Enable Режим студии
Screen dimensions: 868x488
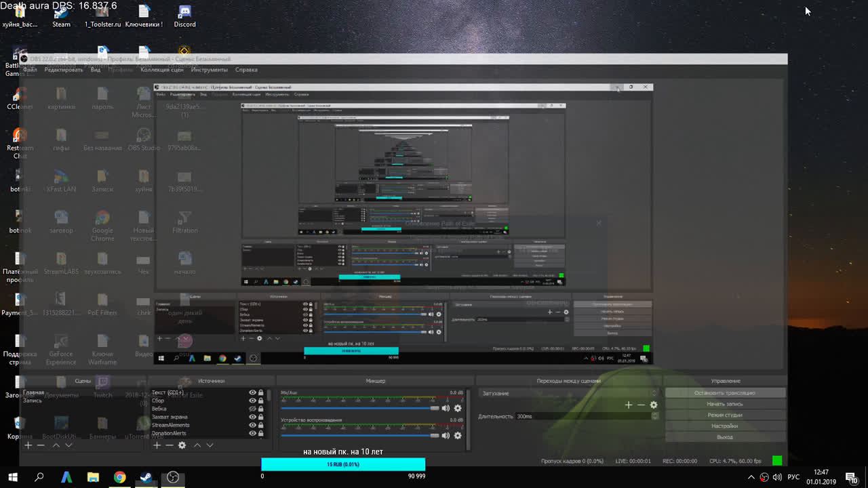pyautogui.click(x=724, y=415)
